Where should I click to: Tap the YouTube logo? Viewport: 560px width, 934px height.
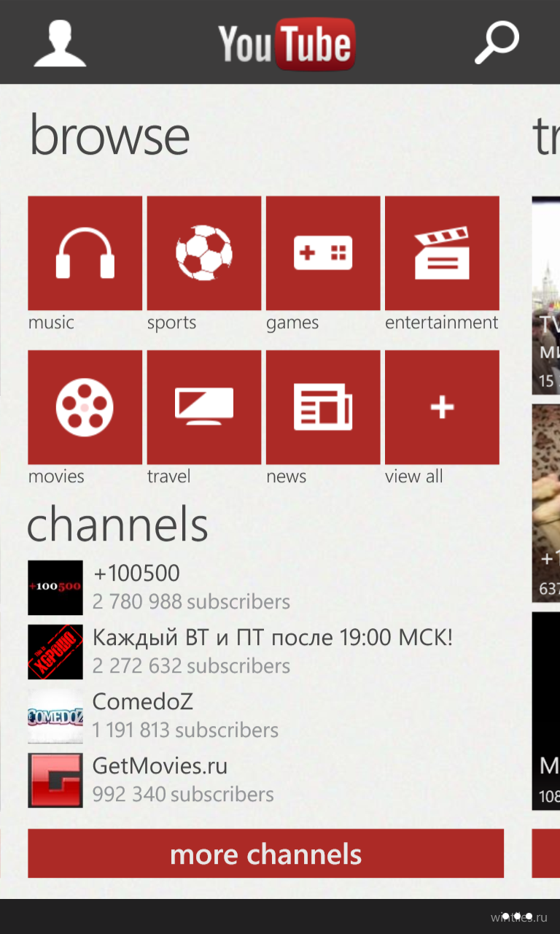click(287, 44)
